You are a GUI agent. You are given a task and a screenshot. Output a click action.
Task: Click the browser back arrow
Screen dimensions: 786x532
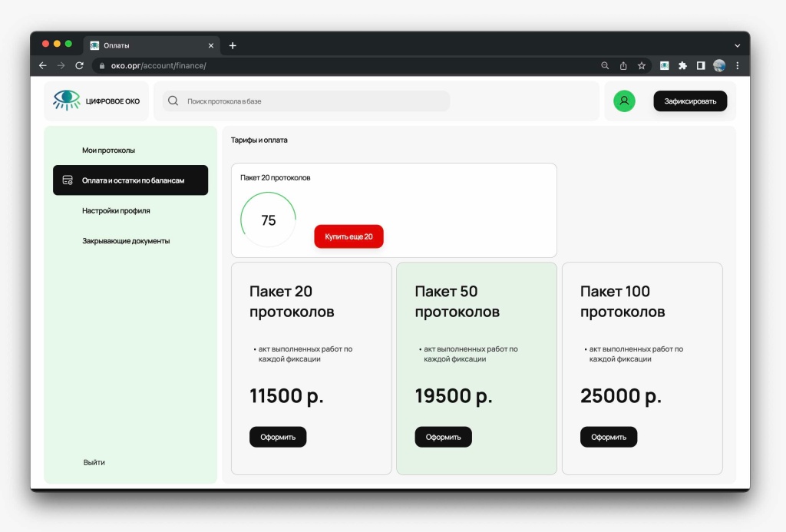tap(43, 66)
